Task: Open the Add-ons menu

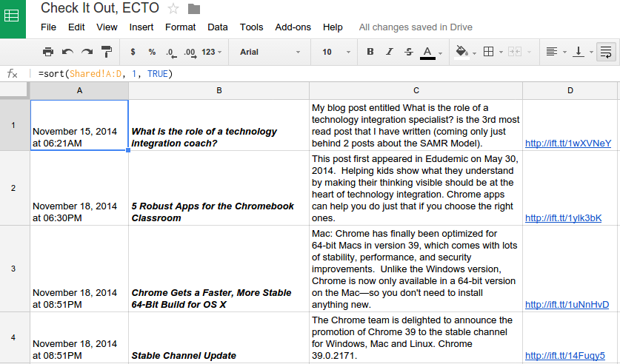Action: 293,27
